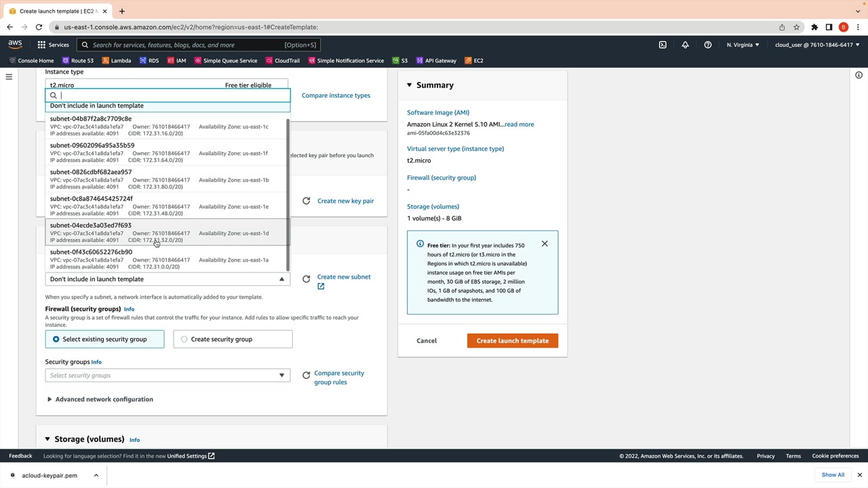Click the info circle icon at right edge
This screenshot has height=488, width=868.
(x=859, y=75)
